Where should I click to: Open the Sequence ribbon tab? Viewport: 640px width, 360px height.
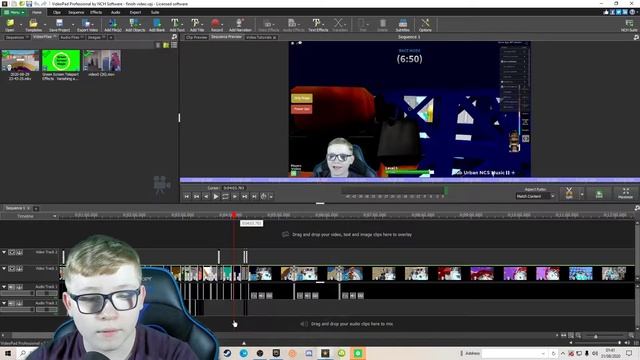pos(76,12)
